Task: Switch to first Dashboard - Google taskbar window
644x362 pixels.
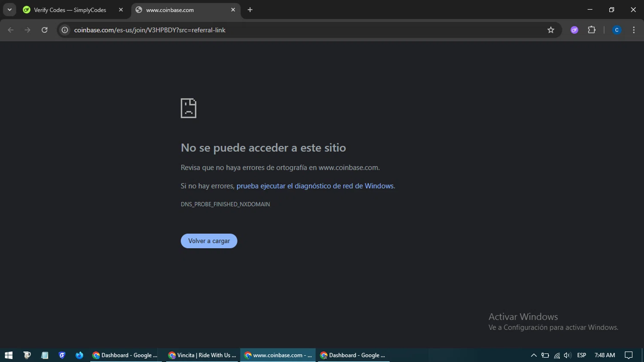Action: coord(125,355)
